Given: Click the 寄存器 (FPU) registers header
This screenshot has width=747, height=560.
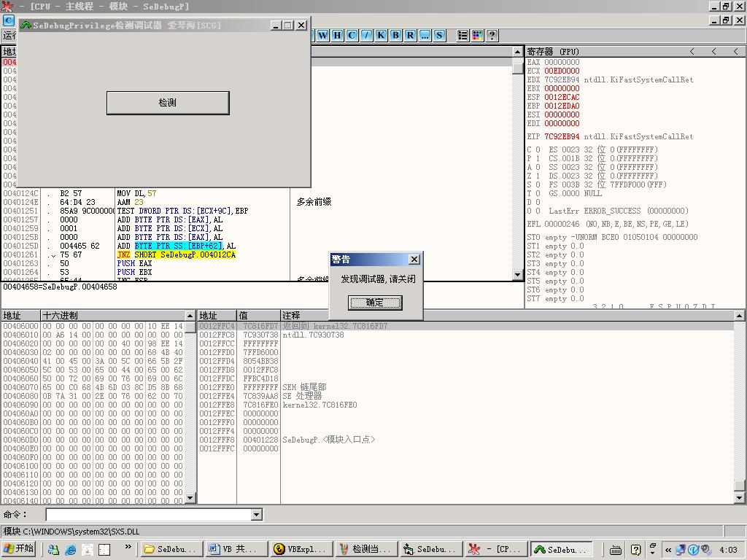Looking at the screenshot, I should click(x=553, y=52).
